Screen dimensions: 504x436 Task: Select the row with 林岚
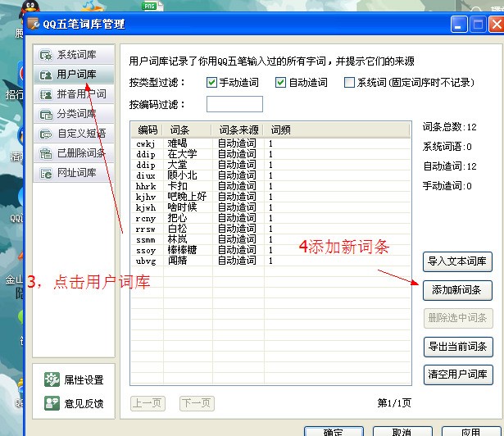[x=270, y=239]
